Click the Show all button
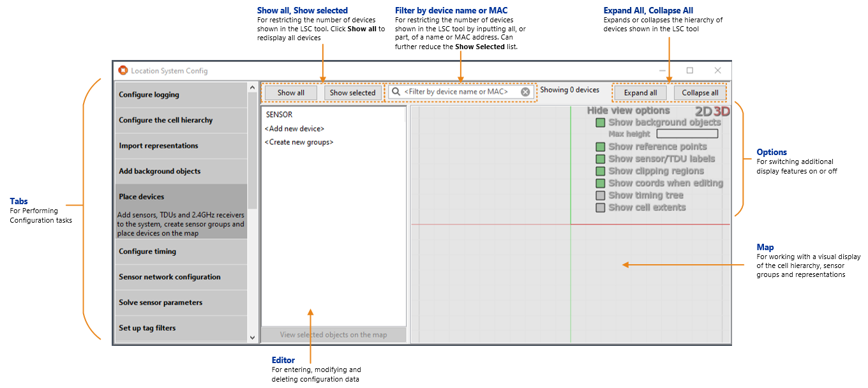Image resolution: width=868 pixels, height=388 pixels. click(291, 93)
